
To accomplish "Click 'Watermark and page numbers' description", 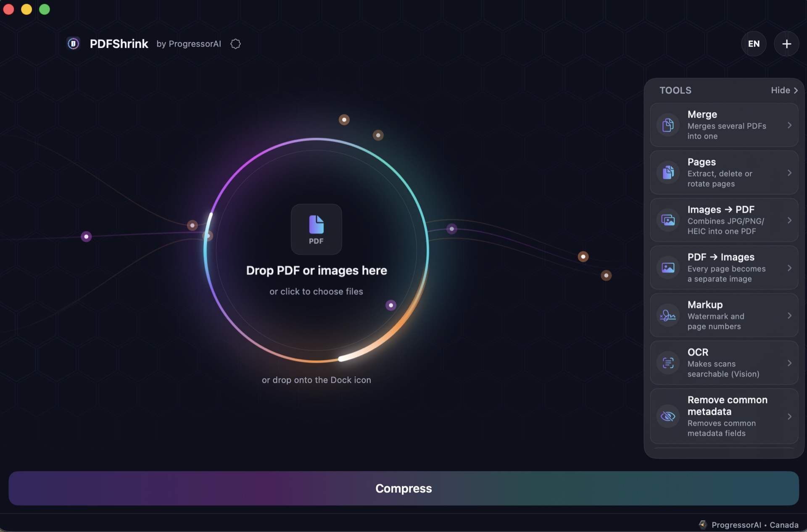I will pyautogui.click(x=716, y=321).
